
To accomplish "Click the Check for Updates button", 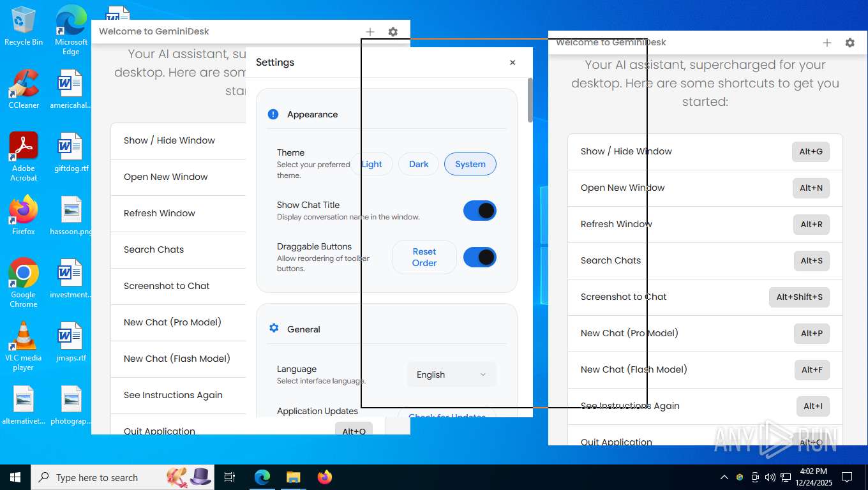I will tap(447, 413).
